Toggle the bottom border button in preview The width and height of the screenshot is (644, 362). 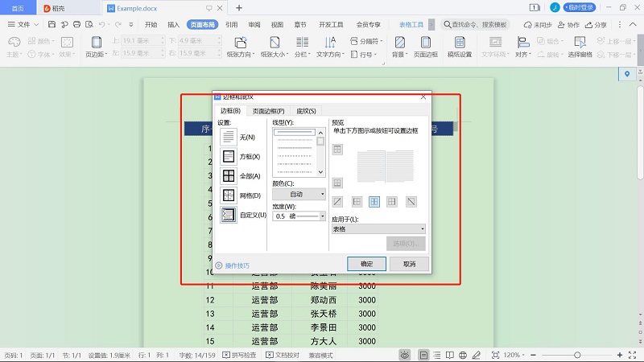coord(337,183)
